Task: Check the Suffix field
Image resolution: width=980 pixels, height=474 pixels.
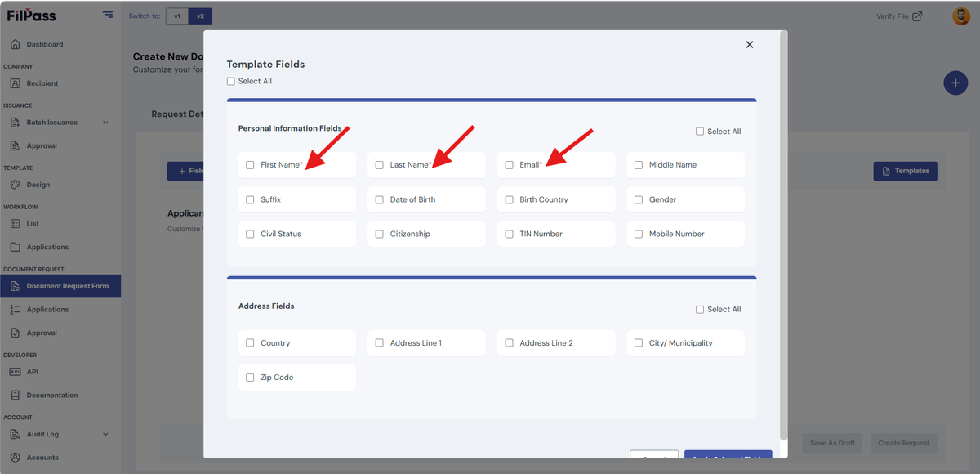Action: [x=250, y=199]
